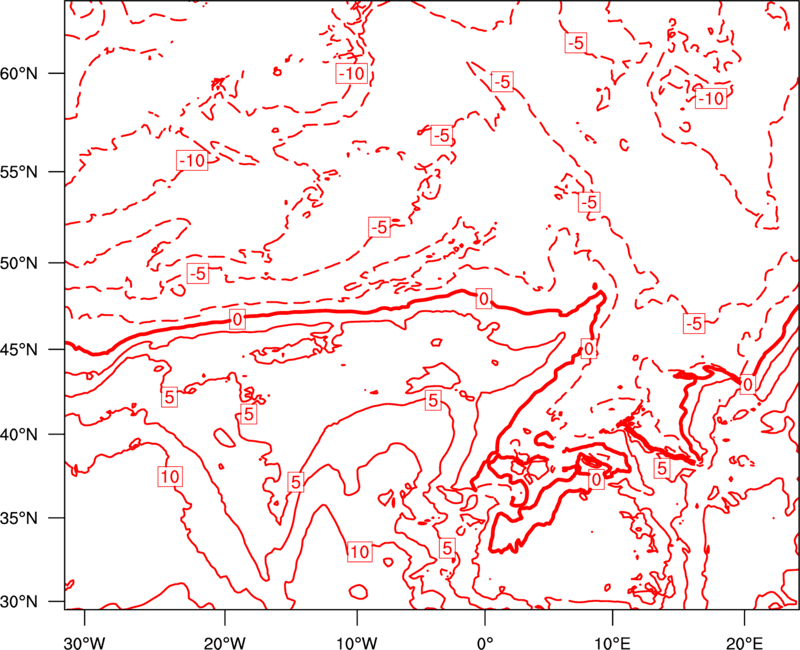Select the 50°N latitude axis label
Screen dimensions: 800x650
point(19,263)
